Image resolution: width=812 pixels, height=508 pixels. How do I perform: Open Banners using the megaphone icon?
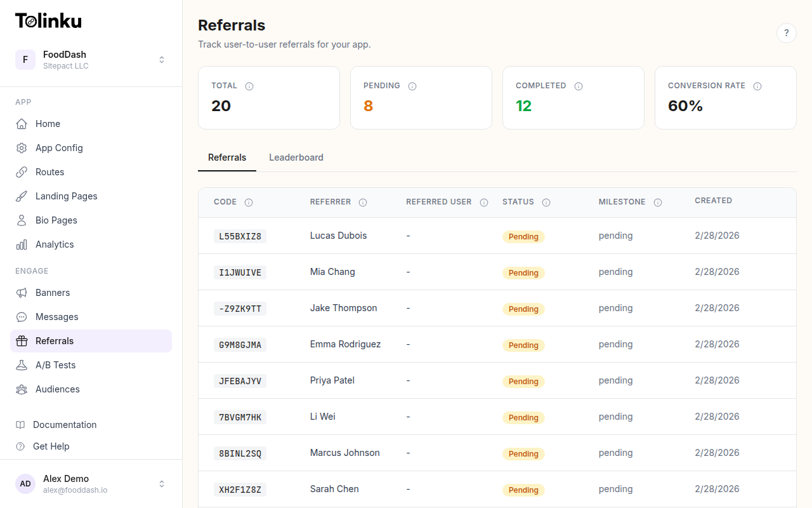pyautogui.click(x=21, y=292)
